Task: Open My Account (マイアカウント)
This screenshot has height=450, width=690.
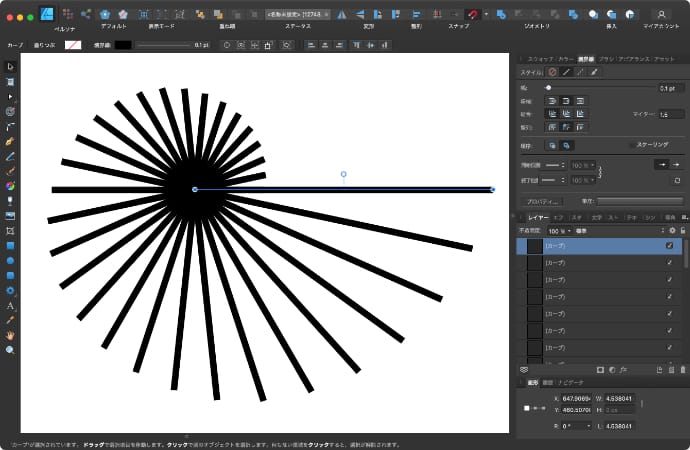Action: tap(661, 14)
